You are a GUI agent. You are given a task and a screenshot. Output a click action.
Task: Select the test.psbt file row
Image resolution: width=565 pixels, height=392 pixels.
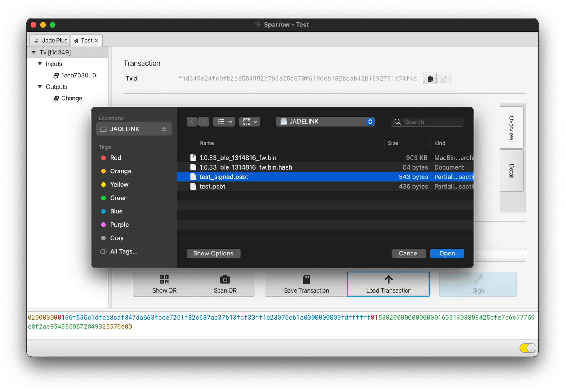coord(325,187)
